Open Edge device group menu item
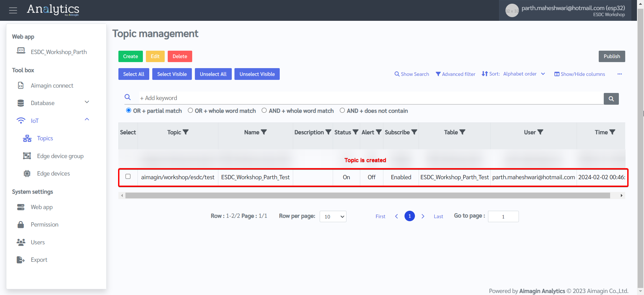 (x=60, y=156)
